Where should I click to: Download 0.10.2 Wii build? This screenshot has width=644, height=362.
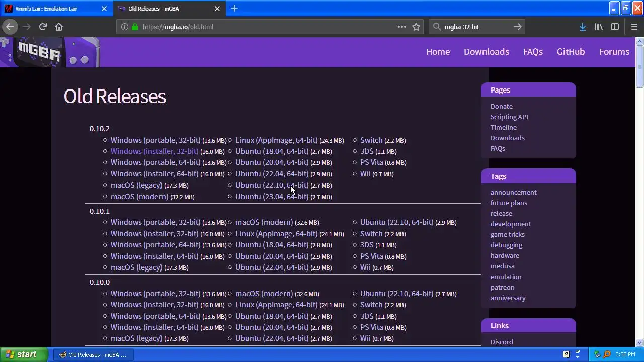[x=365, y=174]
